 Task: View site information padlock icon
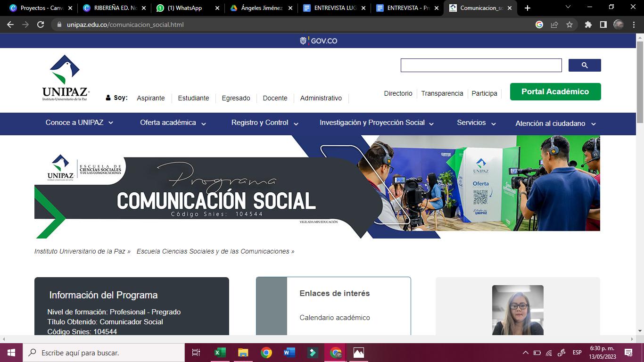tap(59, 25)
